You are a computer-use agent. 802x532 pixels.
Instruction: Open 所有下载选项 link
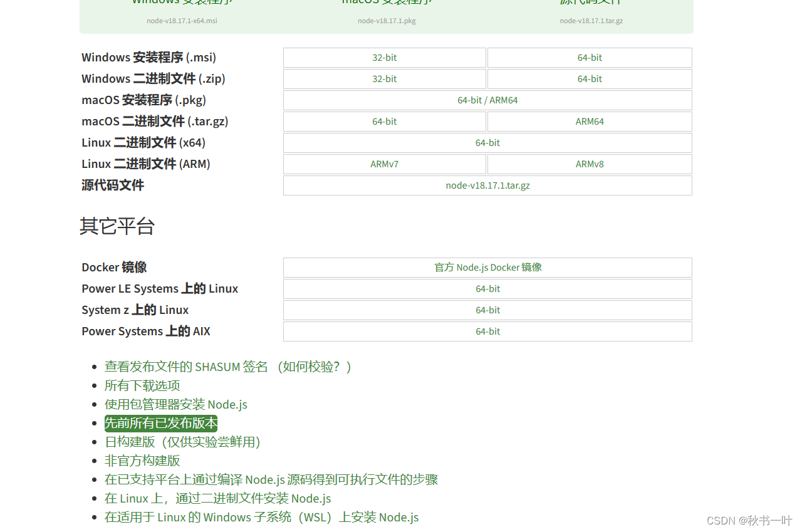(x=142, y=385)
